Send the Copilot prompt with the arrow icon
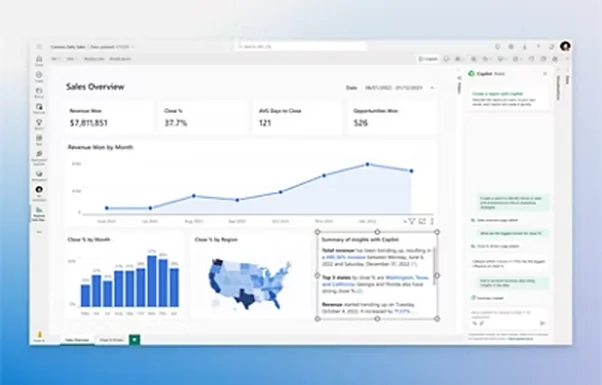The width and height of the screenshot is (602, 385). [x=542, y=323]
